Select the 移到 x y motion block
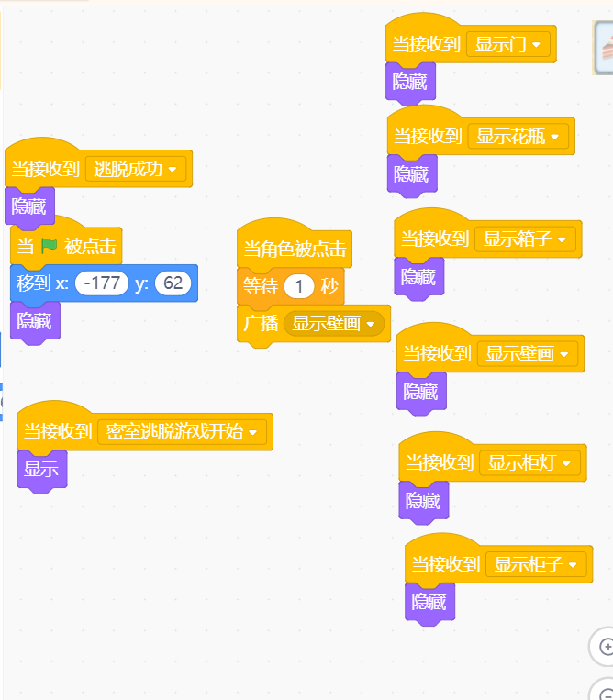Viewport: 613px width, 700px height. pos(104,283)
